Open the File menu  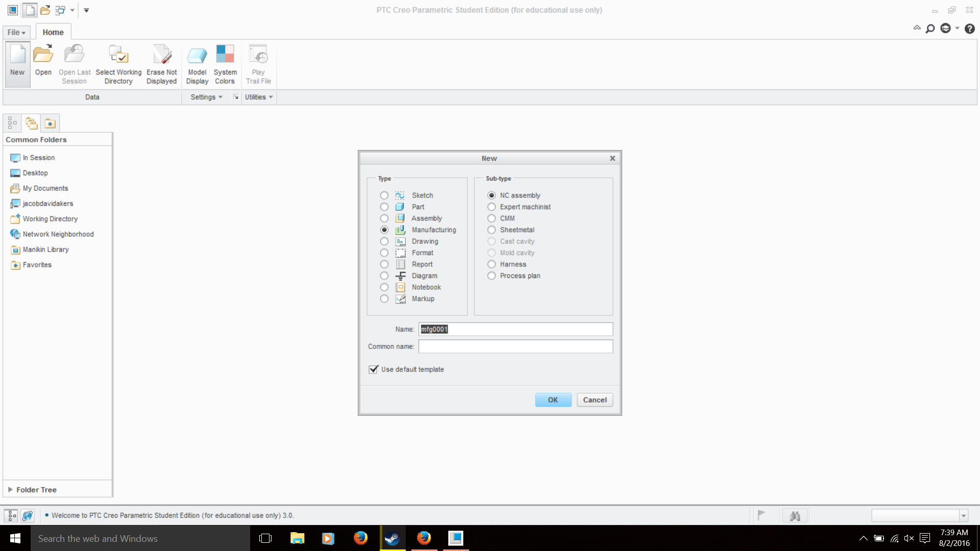(16, 32)
